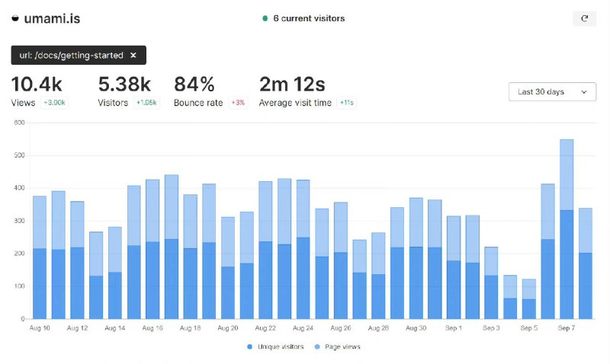This screenshot has height=364, width=610.
Task: Click the red +3% bounce rate badge
Action: tap(238, 103)
